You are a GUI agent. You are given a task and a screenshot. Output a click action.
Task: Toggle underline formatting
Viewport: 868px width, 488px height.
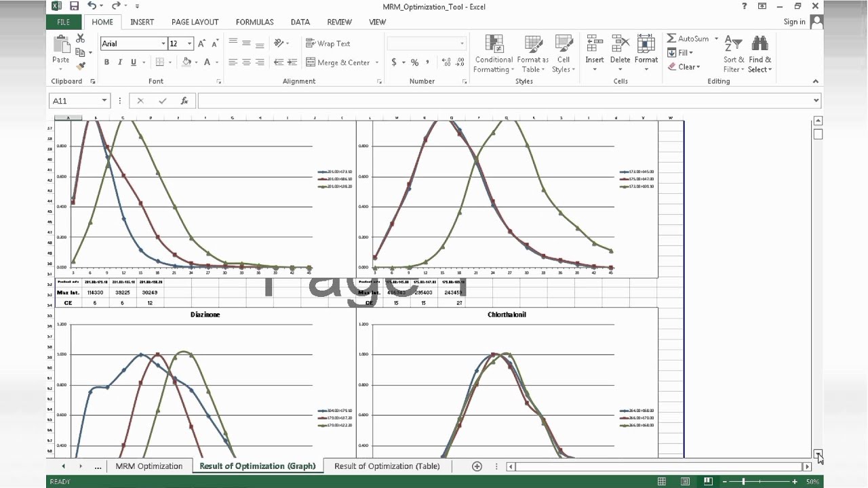coord(134,62)
